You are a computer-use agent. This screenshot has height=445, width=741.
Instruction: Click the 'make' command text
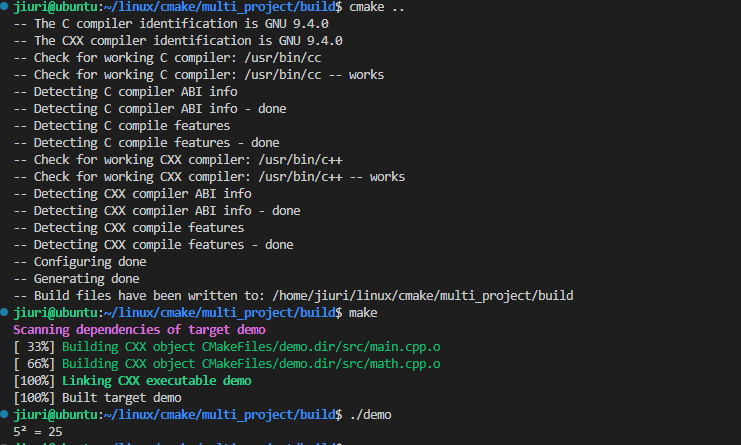click(363, 313)
